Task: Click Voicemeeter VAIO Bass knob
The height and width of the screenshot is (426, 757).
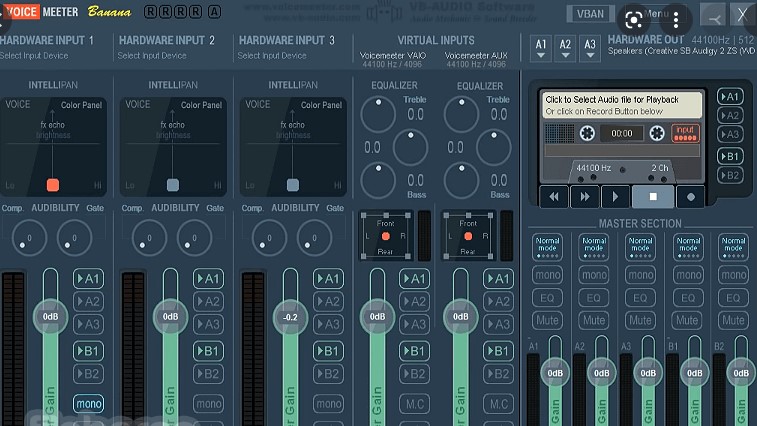Action: coord(378,180)
